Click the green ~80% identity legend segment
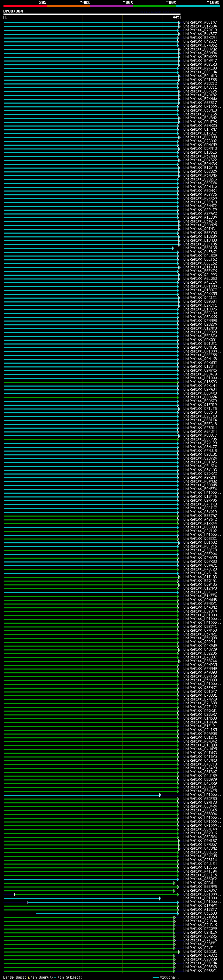 [155, 6]
